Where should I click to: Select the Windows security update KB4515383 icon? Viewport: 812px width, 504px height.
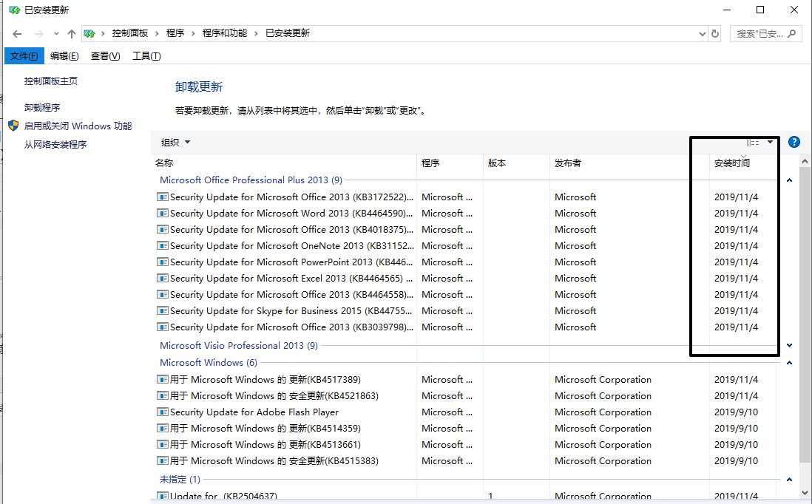[x=163, y=461]
